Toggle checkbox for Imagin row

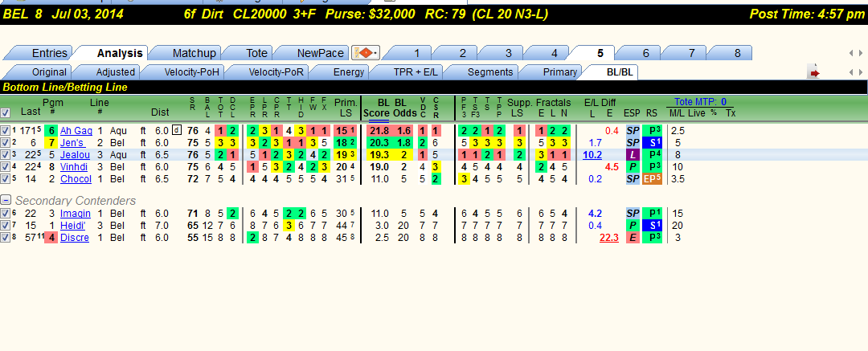pos(5,213)
